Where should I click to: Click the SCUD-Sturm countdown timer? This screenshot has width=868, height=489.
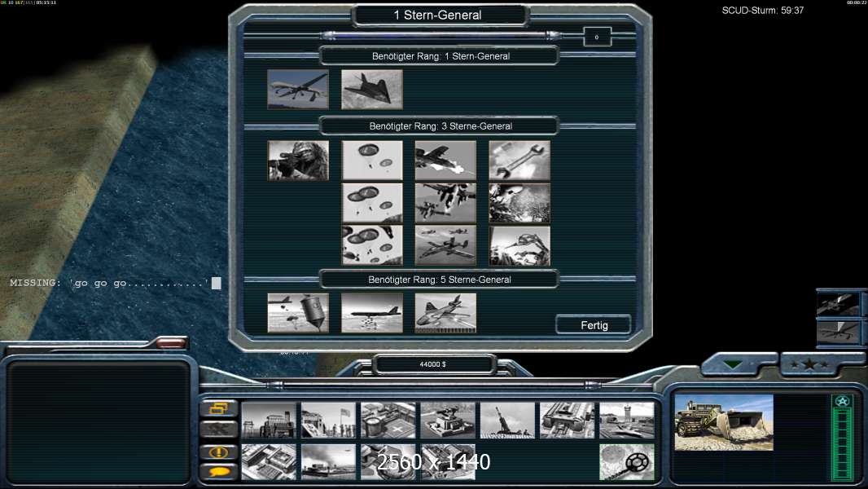click(762, 11)
